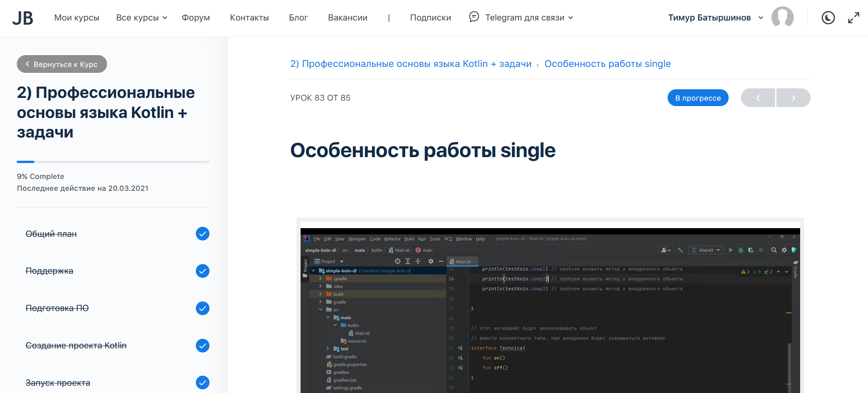Toggle the Поддержка completion checkmark
Image resolution: width=868 pixels, height=393 pixels.
tap(203, 271)
